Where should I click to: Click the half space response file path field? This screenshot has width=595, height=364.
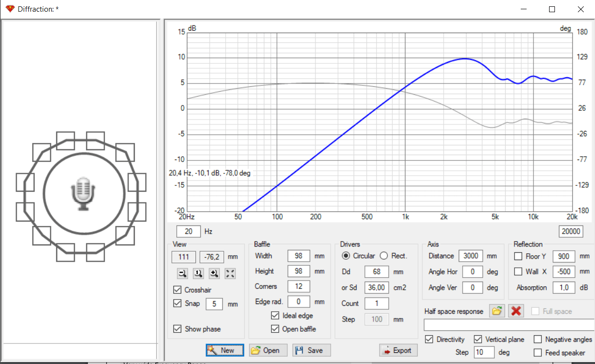(x=509, y=325)
